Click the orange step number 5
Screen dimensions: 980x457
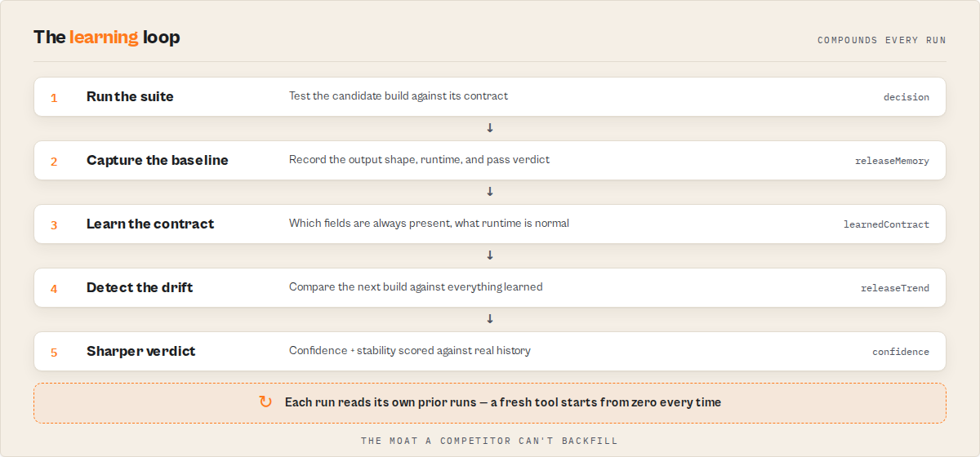54,352
